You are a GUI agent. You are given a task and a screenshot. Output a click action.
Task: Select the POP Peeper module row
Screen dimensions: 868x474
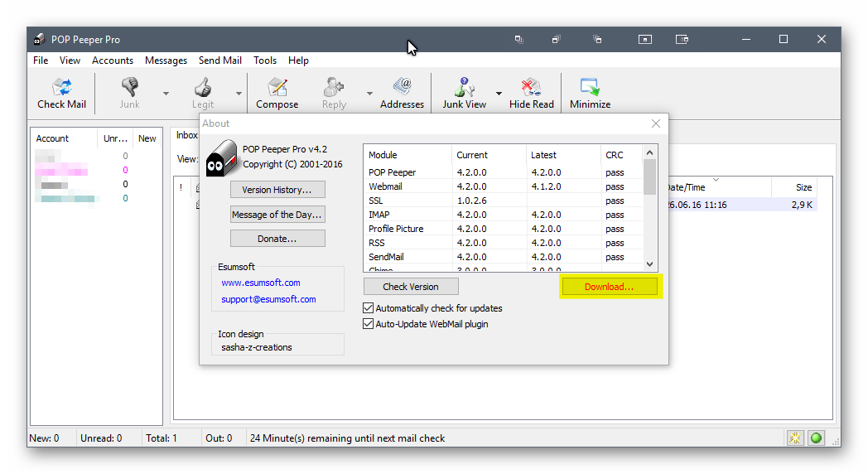(503, 172)
